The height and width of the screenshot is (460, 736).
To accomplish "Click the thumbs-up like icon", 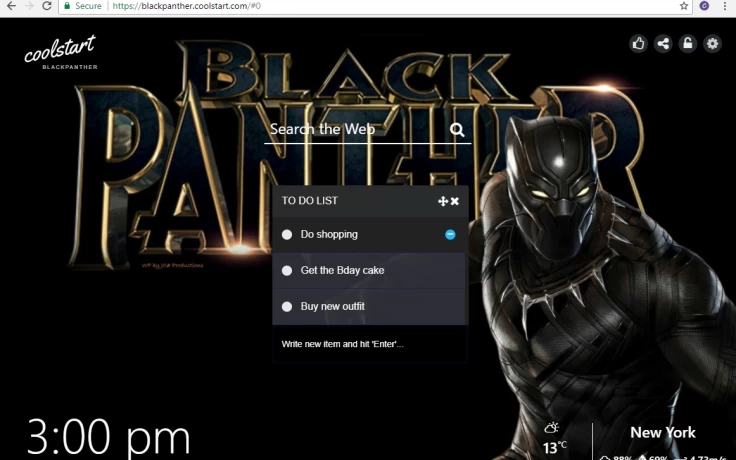I will (x=638, y=44).
